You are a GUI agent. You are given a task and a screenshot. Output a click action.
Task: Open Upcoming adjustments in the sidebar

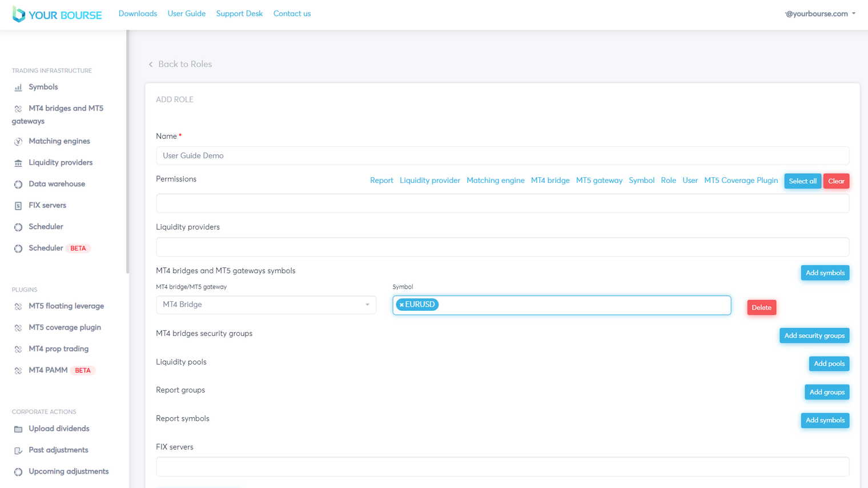(69, 471)
